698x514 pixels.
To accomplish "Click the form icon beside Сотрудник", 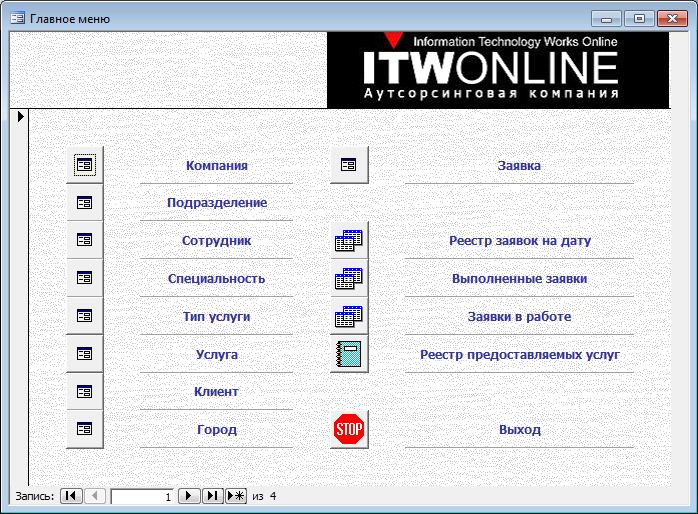I will pos(85,240).
